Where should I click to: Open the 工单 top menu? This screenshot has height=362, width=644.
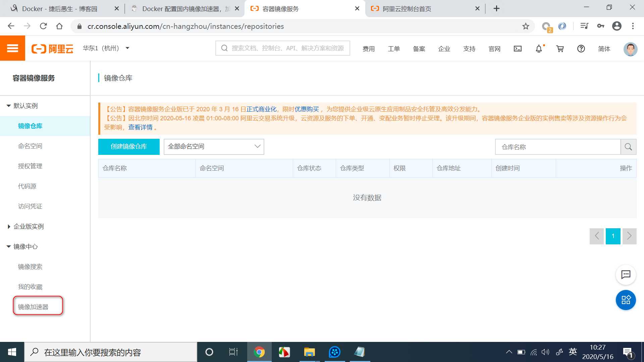[x=394, y=49]
